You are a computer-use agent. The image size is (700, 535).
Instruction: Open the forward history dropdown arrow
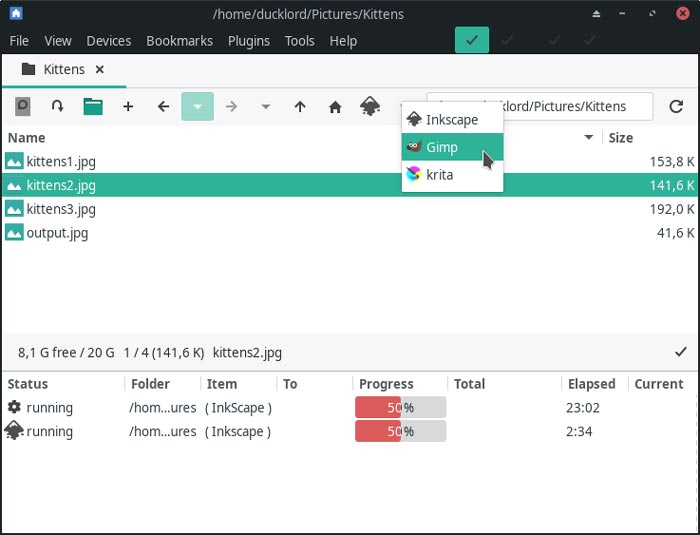265,106
